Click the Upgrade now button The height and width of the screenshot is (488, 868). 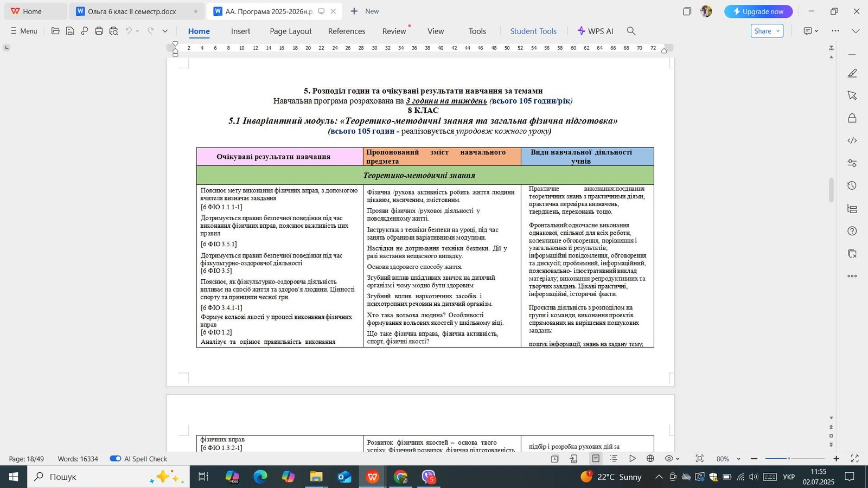pyautogui.click(x=758, y=11)
